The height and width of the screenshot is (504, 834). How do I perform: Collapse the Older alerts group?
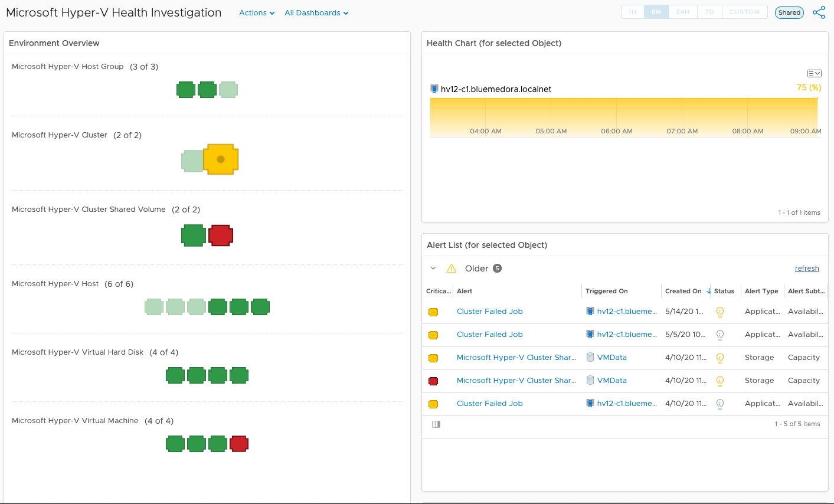tap(433, 269)
